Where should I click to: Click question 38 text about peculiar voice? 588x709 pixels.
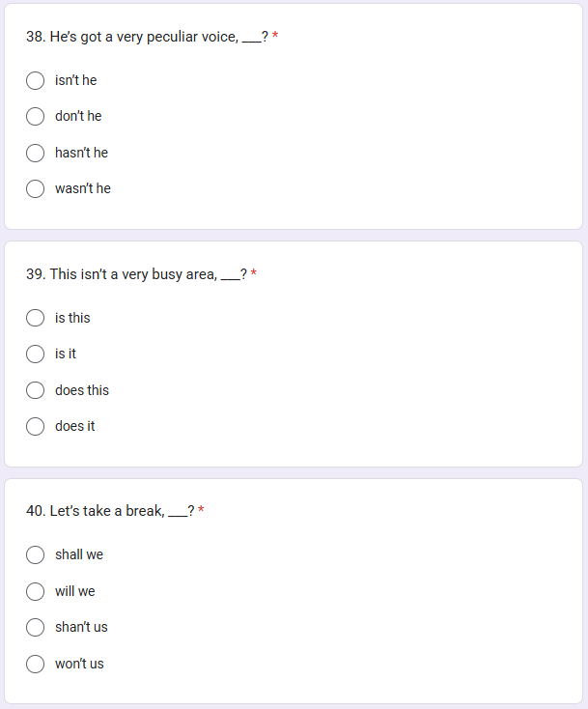click(148, 37)
